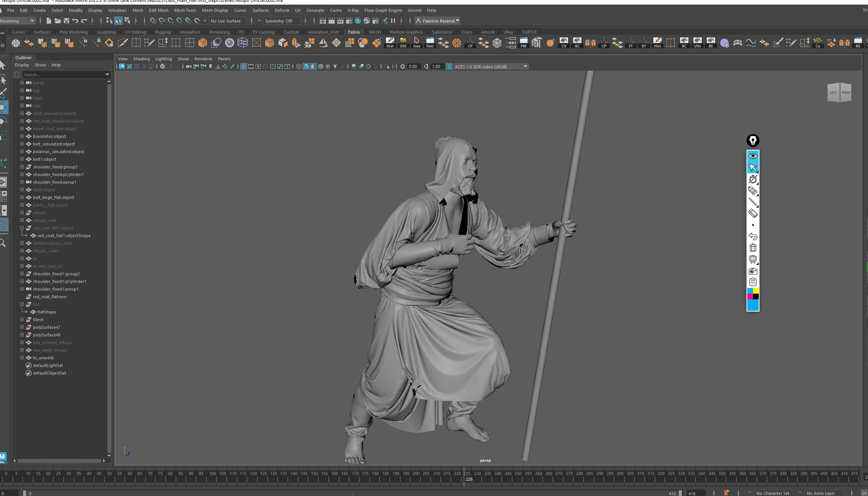The height and width of the screenshot is (496, 868).
Task: Open the Outliner Show menu
Action: (40, 65)
